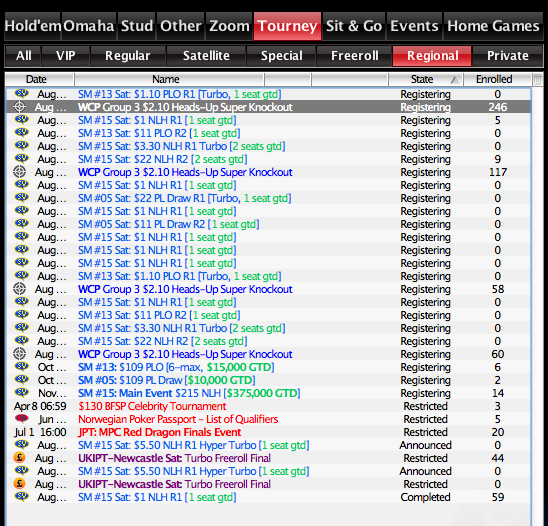Click the pound icon next to 44-enrolled UKIPT-Newcastle
The image size is (548, 526).
(20, 457)
